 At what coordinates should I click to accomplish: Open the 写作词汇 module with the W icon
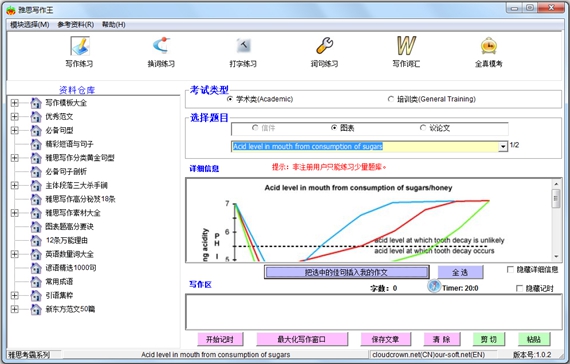point(406,45)
